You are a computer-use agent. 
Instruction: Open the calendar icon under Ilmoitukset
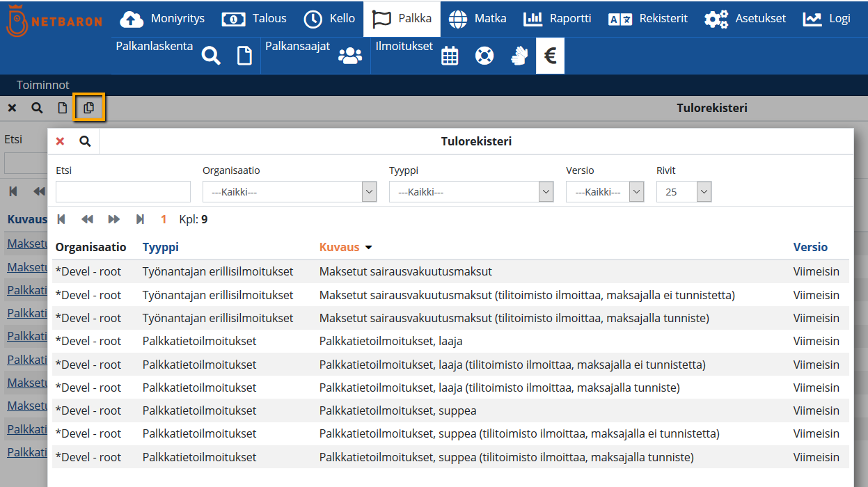[x=450, y=56]
